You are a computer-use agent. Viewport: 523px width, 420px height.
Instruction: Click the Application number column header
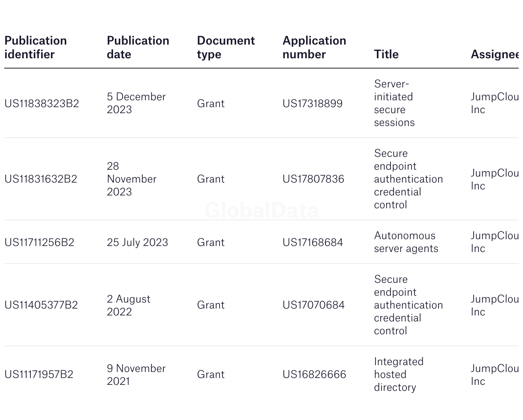pos(314,48)
